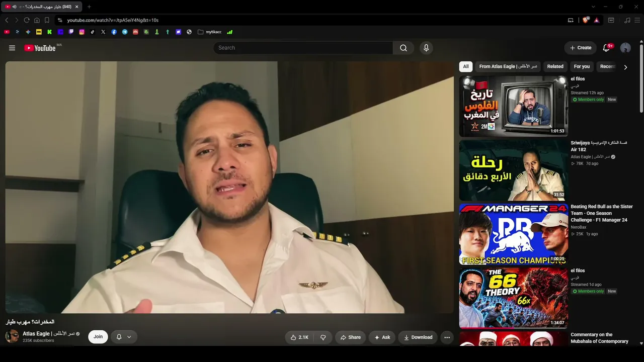The width and height of the screenshot is (644, 362).
Task: Open the Brave Rewards triangle icon
Action: click(597, 20)
